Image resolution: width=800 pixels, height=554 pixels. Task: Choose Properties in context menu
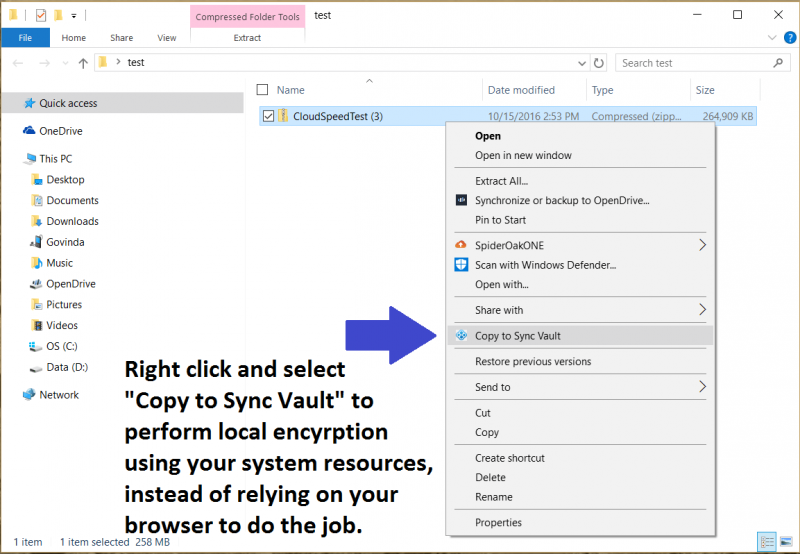pyautogui.click(x=580, y=522)
